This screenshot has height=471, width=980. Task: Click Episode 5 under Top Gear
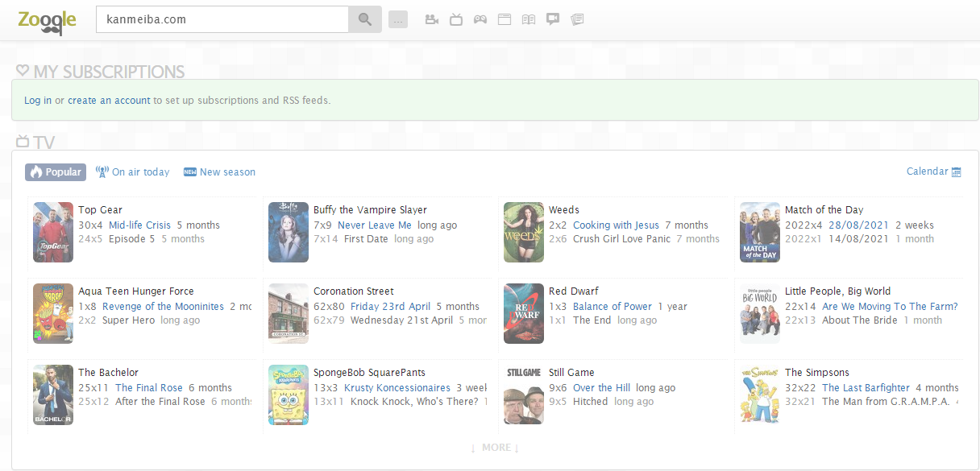[x=131, y=239]
